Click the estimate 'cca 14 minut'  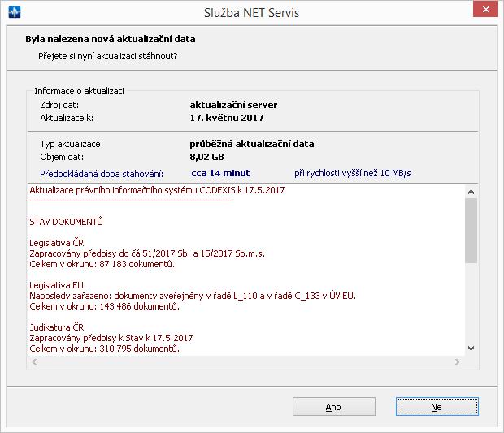tap(220, 173)
